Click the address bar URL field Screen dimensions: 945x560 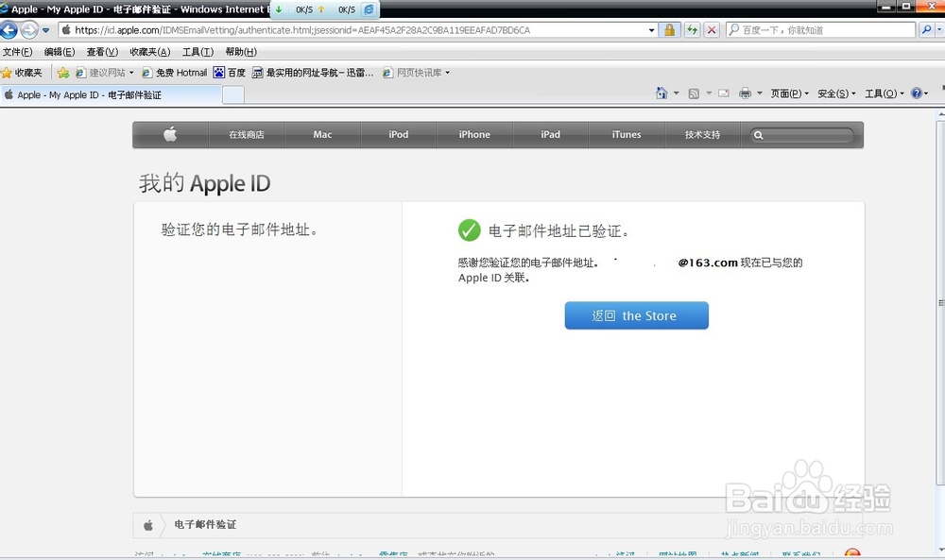pyautogui.click(x=352, y=30)
